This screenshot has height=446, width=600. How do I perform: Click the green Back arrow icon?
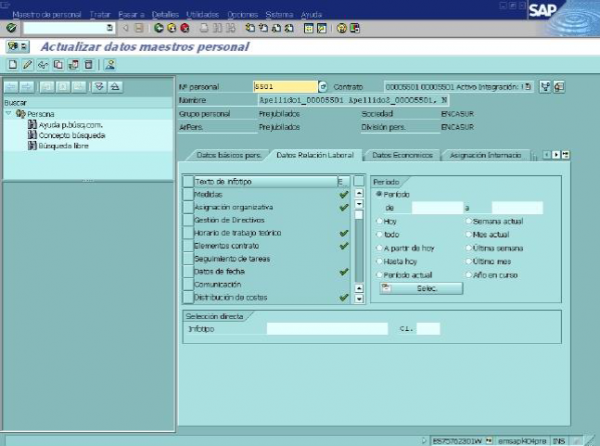click(159, 28)
